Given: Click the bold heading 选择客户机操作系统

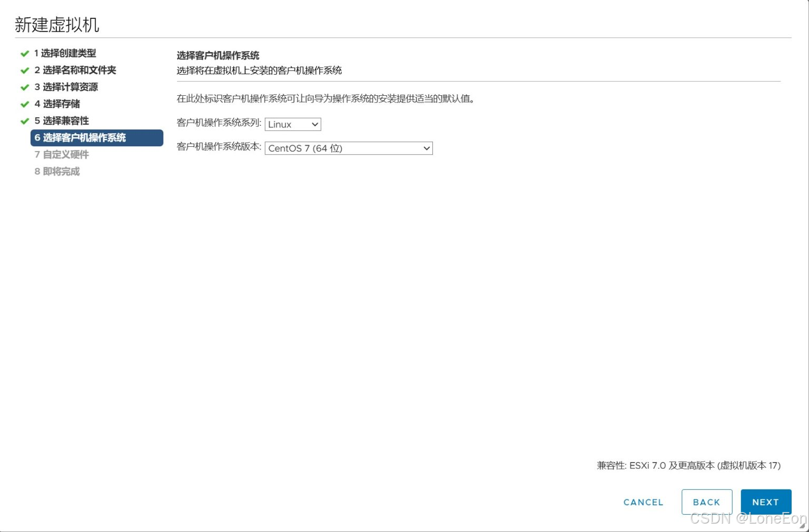Looking at the screenshot, I should tap(218, 55).
